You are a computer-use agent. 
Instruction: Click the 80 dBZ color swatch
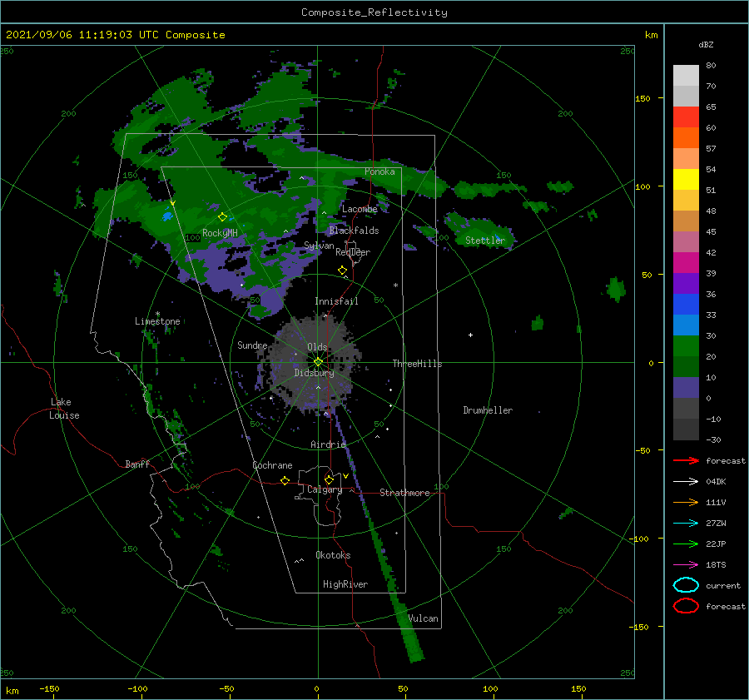(x=686, y=75)
